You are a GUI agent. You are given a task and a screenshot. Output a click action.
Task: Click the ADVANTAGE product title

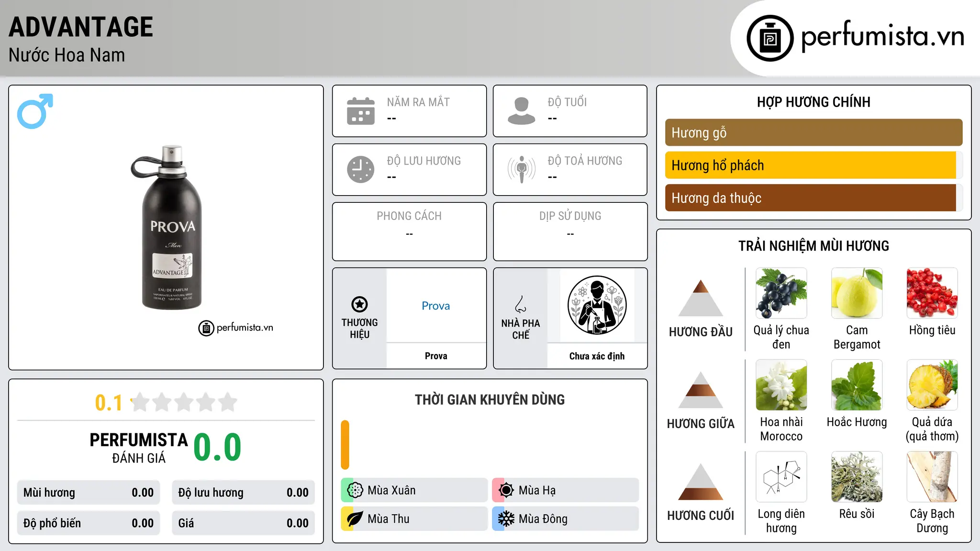81,27
